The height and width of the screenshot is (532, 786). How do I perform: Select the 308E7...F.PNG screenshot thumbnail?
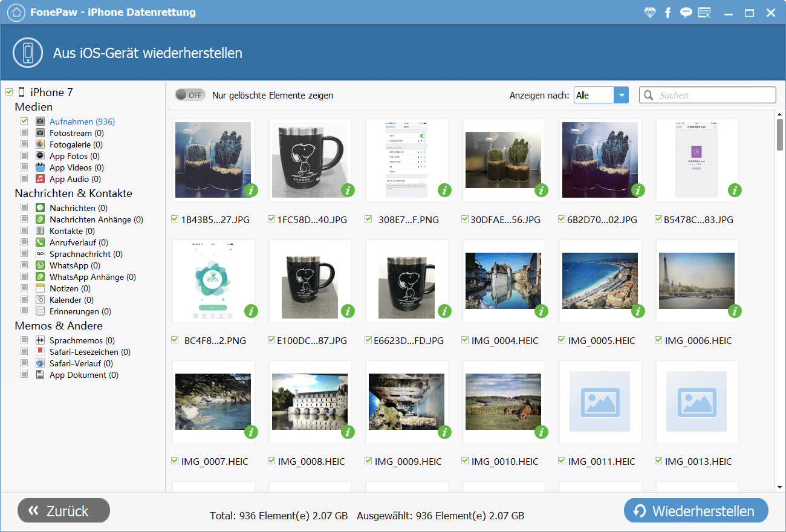(406, 160)
